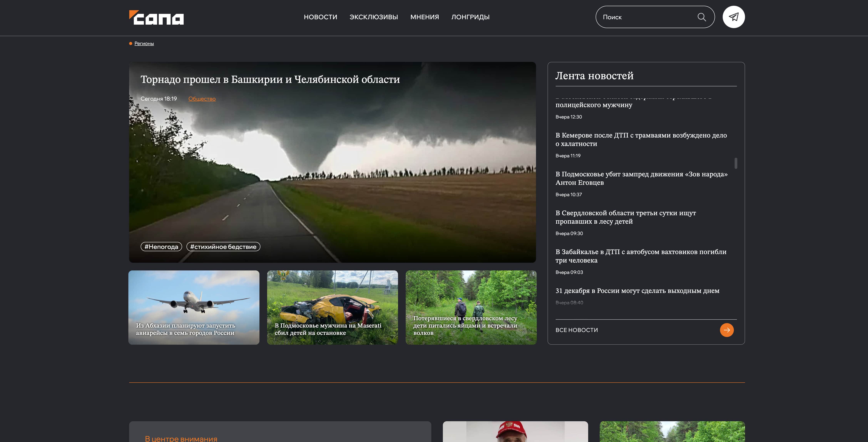
Task: Open the yellow Maserati crash thumbnail
Action: pos(332,307)
